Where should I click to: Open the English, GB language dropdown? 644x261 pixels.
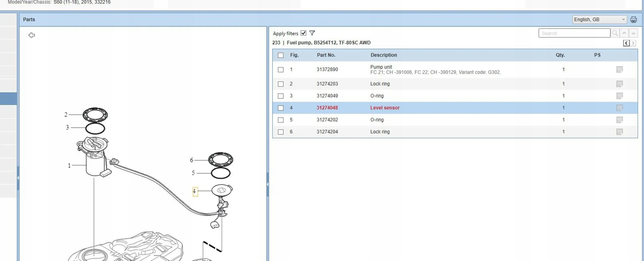pyautogui.click(x=600, y=20)
